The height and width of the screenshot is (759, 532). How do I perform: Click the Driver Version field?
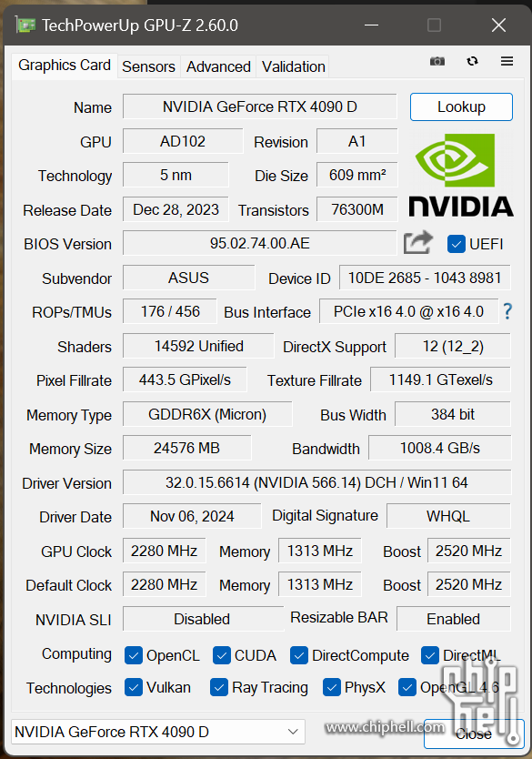click(x=316, y=482)
